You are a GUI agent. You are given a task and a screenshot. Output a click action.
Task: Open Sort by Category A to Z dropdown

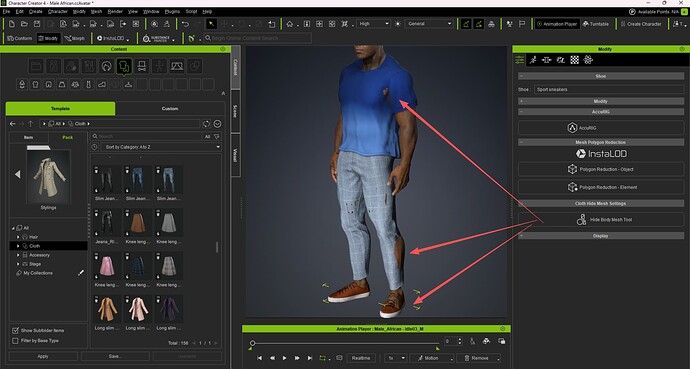[161, 147]
